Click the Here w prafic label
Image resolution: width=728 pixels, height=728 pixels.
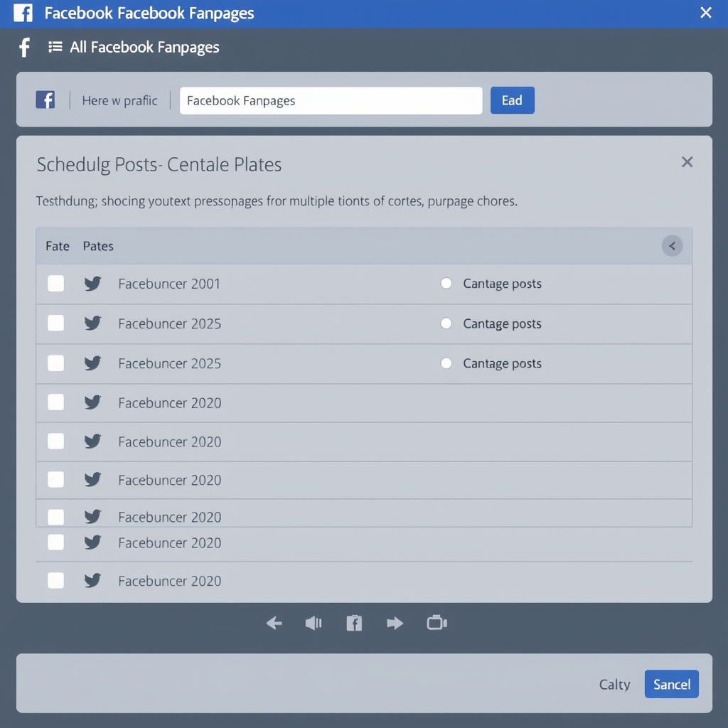119,101
